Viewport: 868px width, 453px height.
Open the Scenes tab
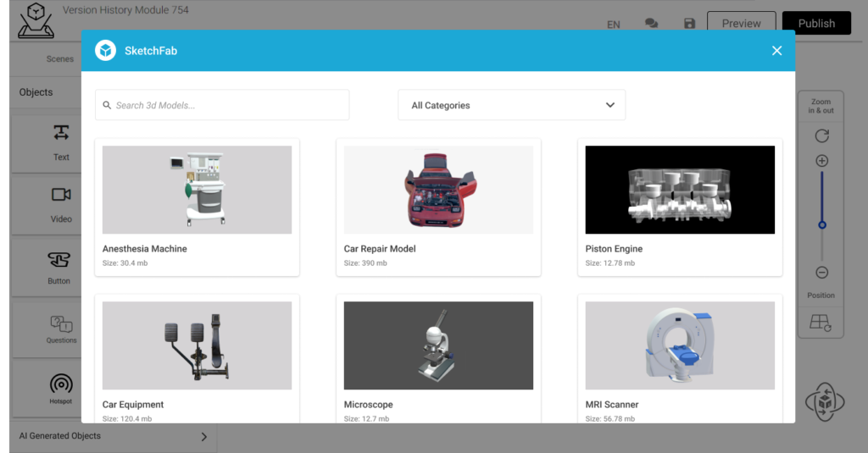(60, 58)
